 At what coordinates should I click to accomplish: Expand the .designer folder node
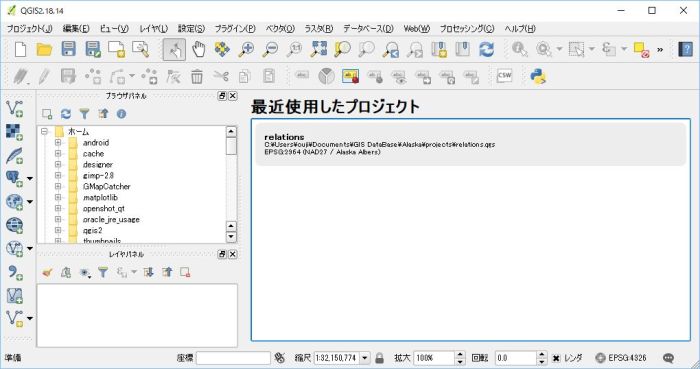[58, 164]
